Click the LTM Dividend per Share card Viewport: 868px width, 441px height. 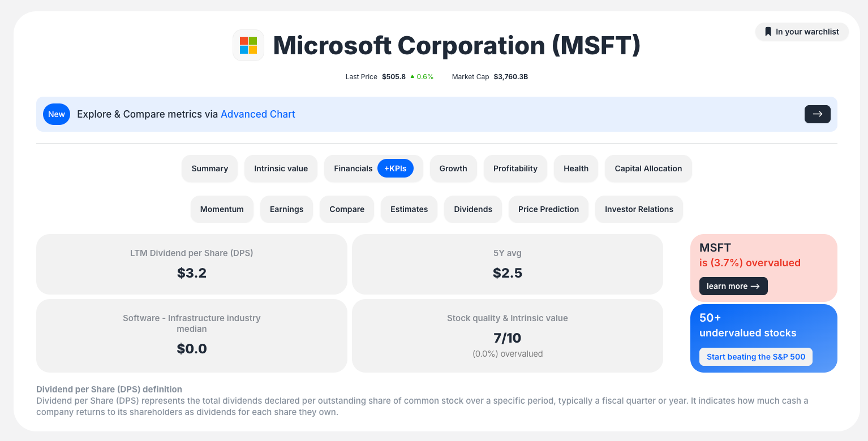click(x=191, y=264)
